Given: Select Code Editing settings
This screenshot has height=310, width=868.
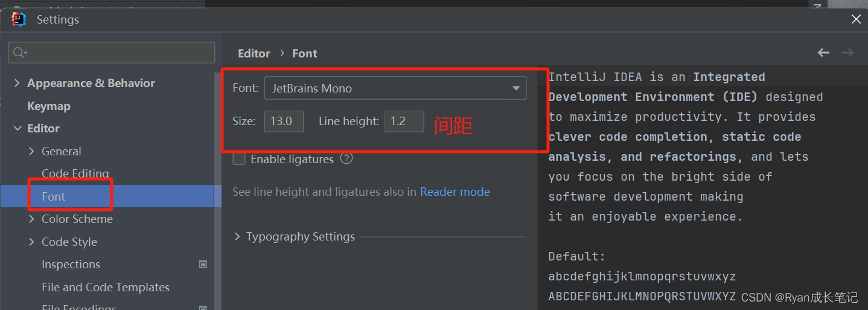Looking at the screenshot, I should click(x=75, y=173).
